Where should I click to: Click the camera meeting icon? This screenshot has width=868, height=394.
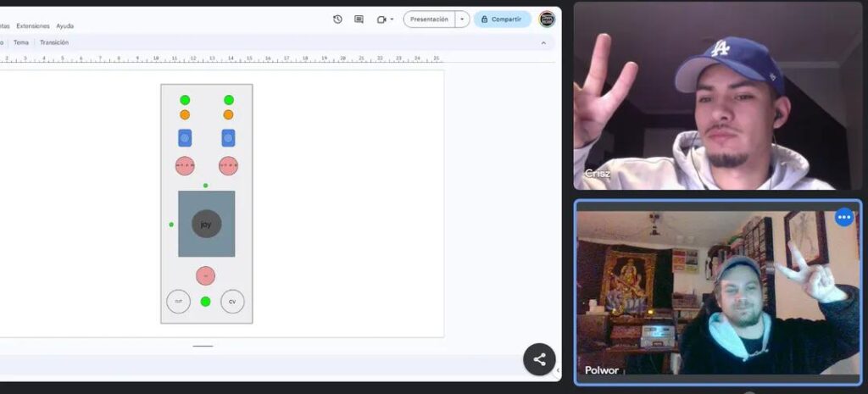[381, 19]
